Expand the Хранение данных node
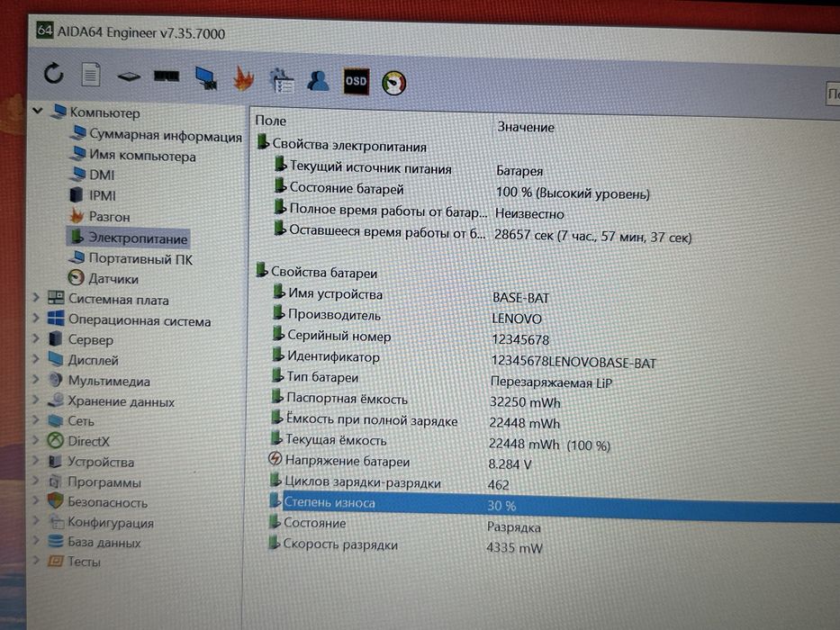 pyautogui.click(x=36, y=400)
